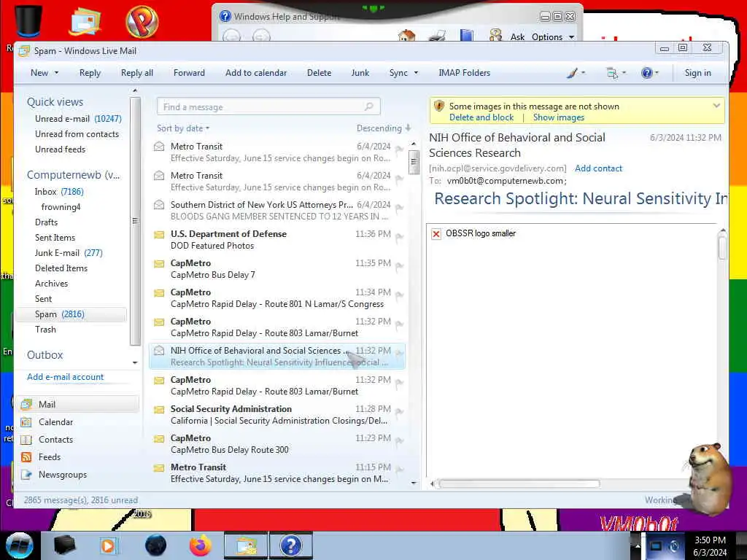The width and height of the screenshot is (747, 560).
Task: Collapse the Computernewb account header
Action: click(x=74, y=175)
